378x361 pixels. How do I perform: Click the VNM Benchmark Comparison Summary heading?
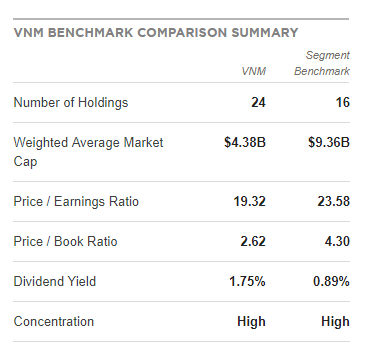pyautogui.click(x=156, y=33)
